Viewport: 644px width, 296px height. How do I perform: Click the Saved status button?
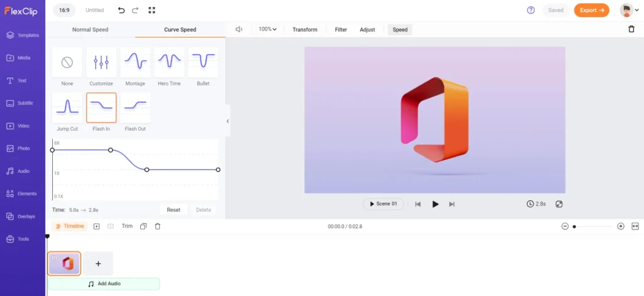point(556,10)
